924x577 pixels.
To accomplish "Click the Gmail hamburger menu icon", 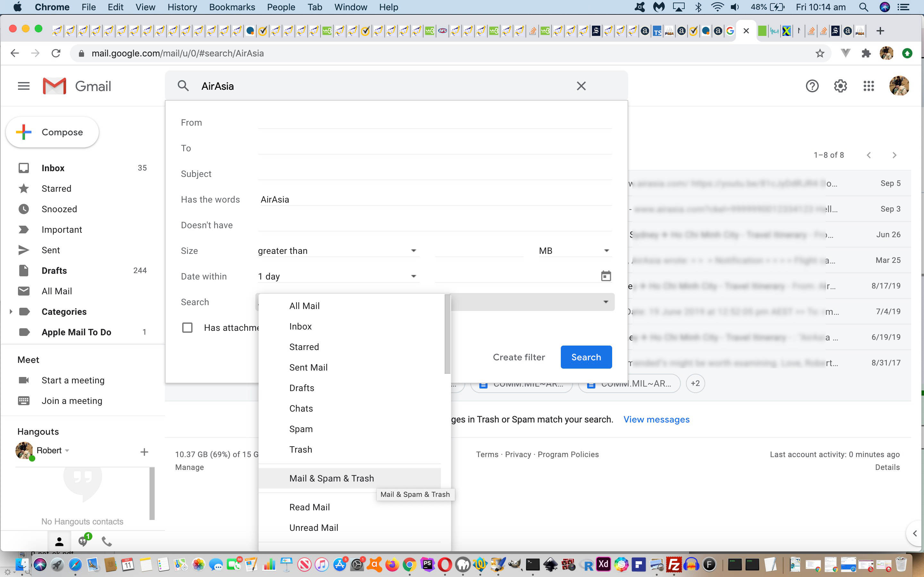I will coord(23,86).
